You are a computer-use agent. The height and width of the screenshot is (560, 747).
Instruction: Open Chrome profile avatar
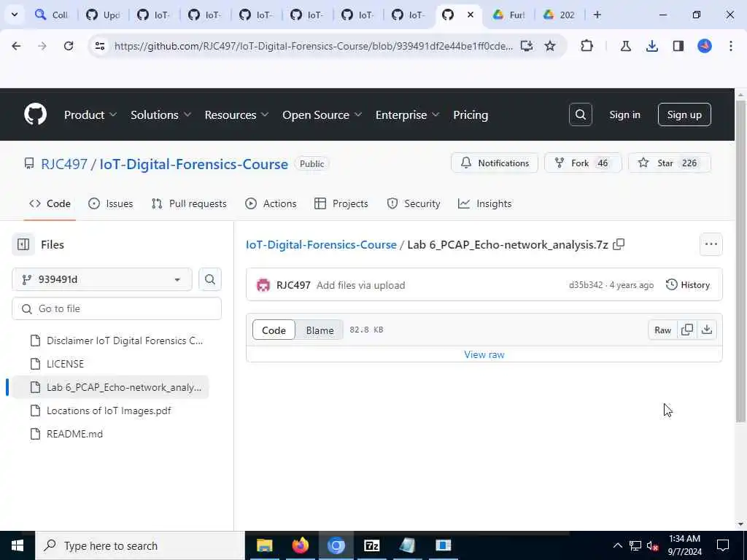(705, 46)
